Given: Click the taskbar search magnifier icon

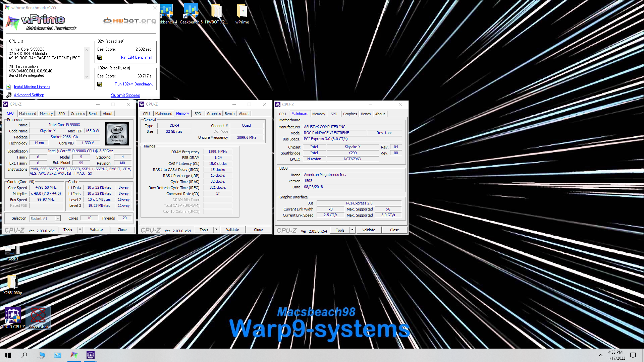Looking at the screenshot, I should [x=24, y=355].
